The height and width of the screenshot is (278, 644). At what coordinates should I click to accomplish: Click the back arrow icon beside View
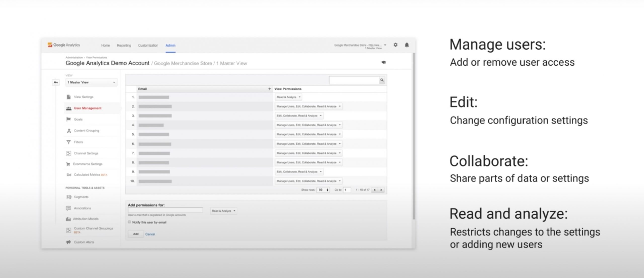pos(56,82)
